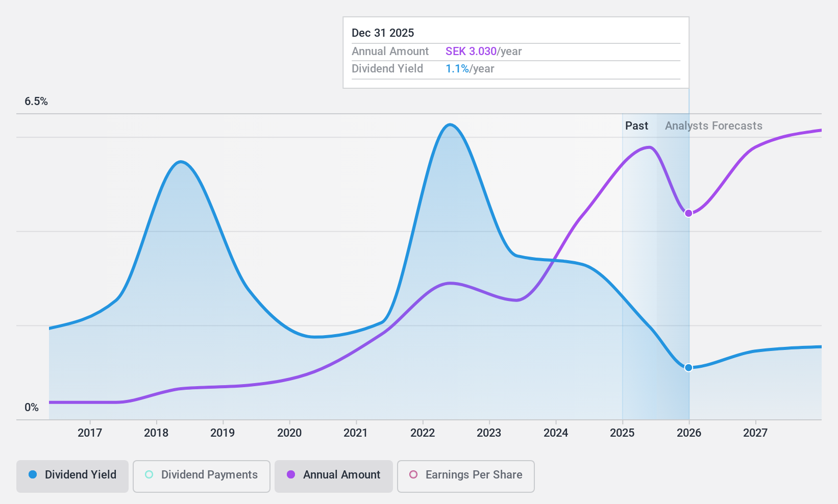
Task: Click the 0% y-axis label
Action: (32, 408)
